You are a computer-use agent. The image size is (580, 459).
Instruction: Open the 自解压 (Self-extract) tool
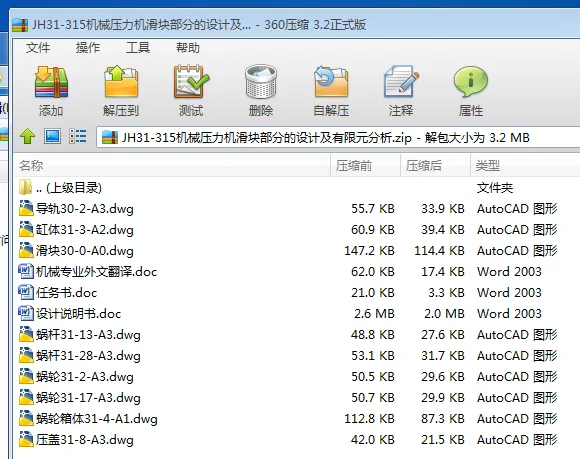click(x=331, y=82)
